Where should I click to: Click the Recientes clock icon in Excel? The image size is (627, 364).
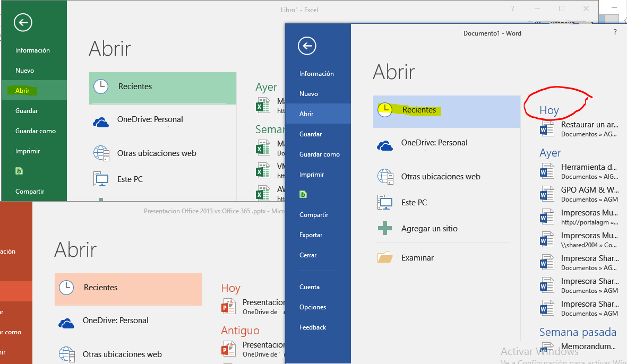pyautogui.click(x=101, y=86)
